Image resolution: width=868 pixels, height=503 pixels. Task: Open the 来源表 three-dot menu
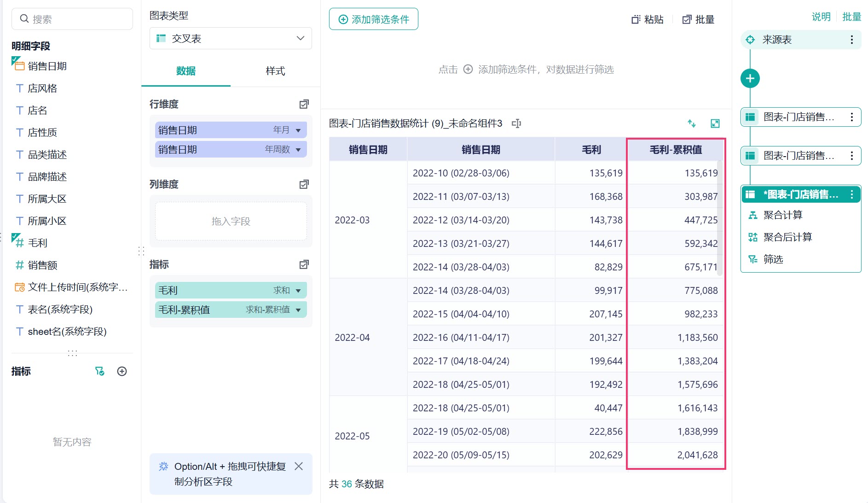852,40
